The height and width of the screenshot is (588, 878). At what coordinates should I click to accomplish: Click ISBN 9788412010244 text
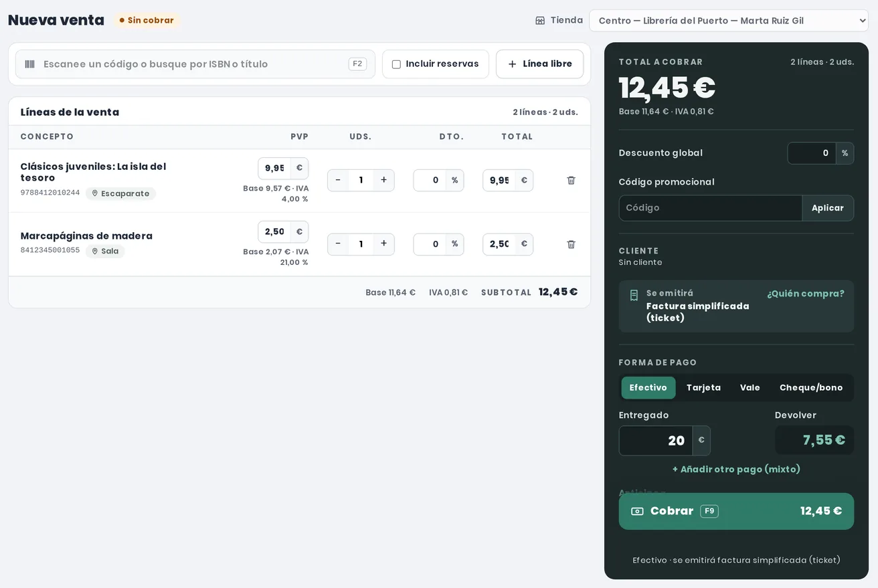(50, 193)
